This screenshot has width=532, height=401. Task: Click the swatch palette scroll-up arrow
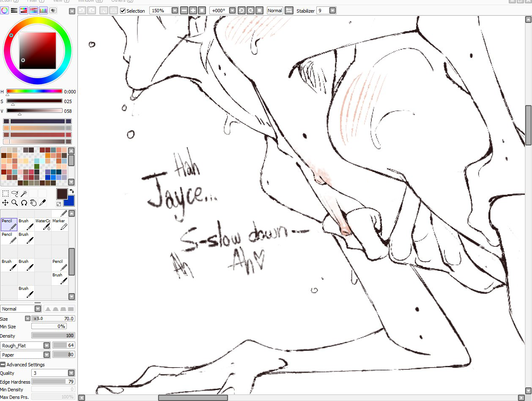coord(71,150)
